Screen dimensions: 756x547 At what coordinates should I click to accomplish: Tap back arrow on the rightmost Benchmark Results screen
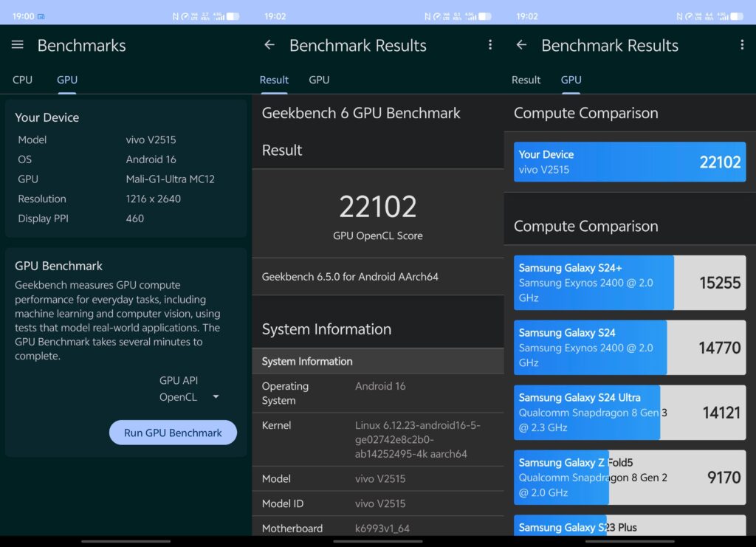tap(521, 45)
